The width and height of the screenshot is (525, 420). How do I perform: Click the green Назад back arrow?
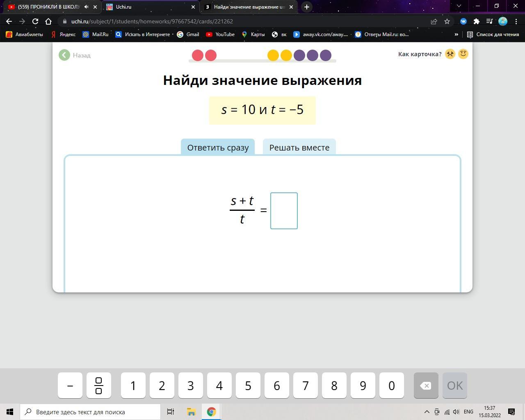[x=64, y=55]
